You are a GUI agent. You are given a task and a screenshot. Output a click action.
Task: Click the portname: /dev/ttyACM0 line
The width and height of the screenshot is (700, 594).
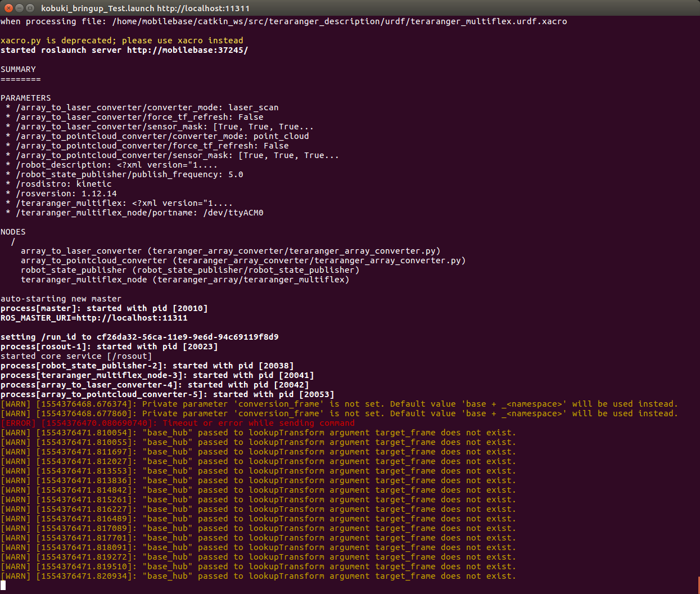134,213
